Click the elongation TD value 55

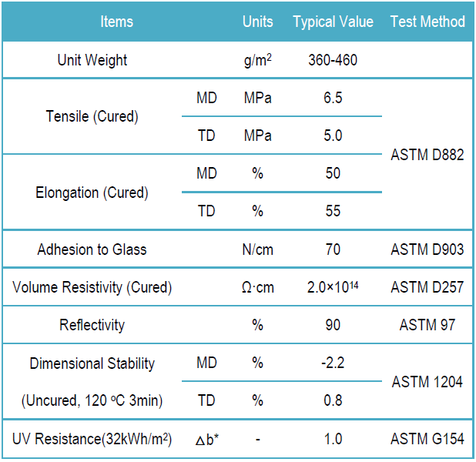[333, 211]
